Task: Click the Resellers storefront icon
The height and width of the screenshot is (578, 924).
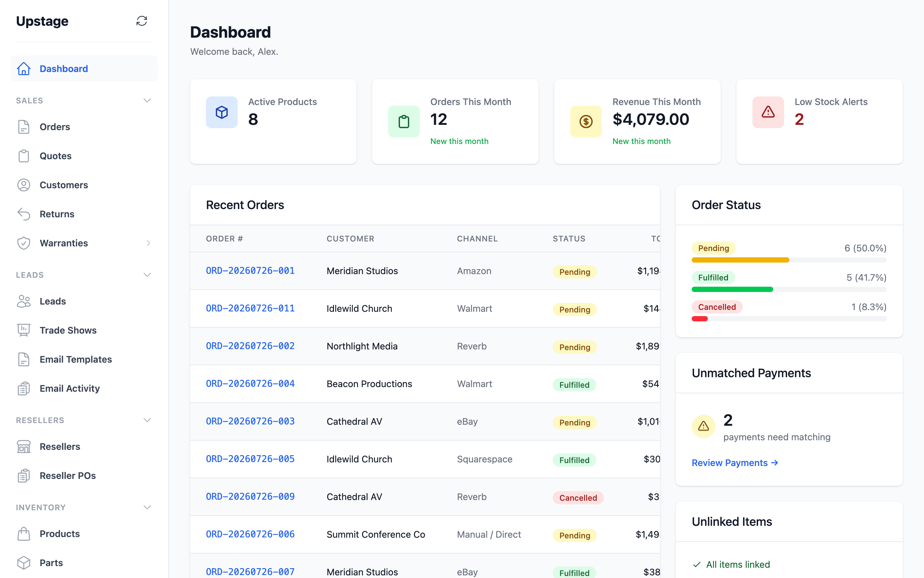Action: point(24,447)
